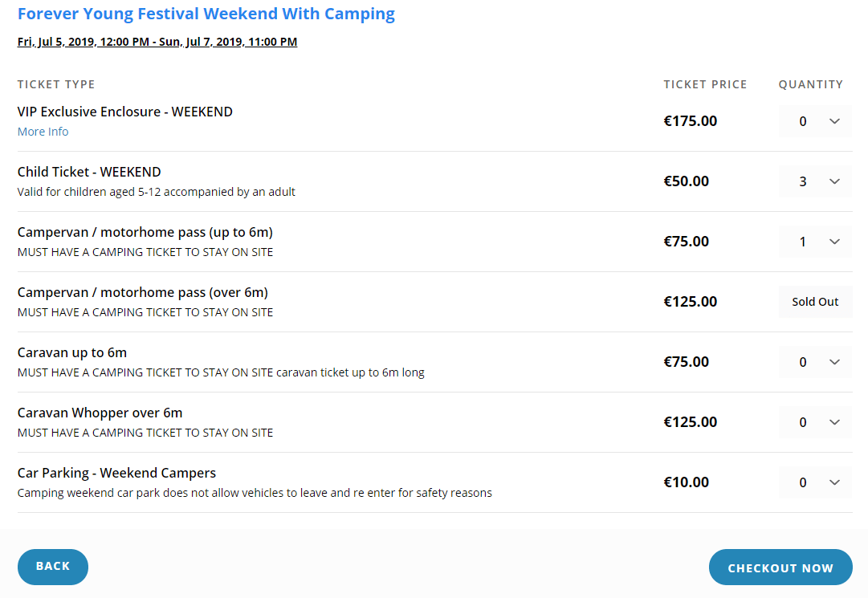Screen dimensions: 868x598
Task: Open VIP Exclusive Enclosure quantity dropdown
Action: click(x=815, y=121)
